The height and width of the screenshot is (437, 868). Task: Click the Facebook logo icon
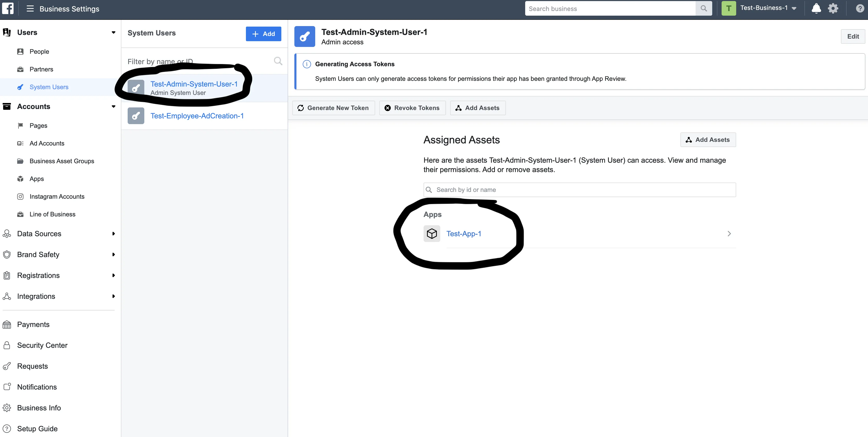click(8, 8)
